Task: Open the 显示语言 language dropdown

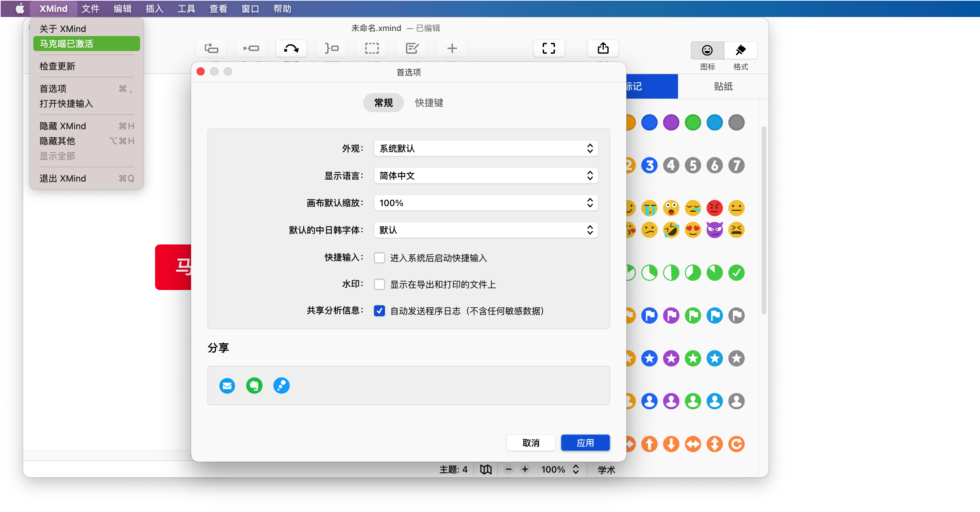Action: pos(486,175)
